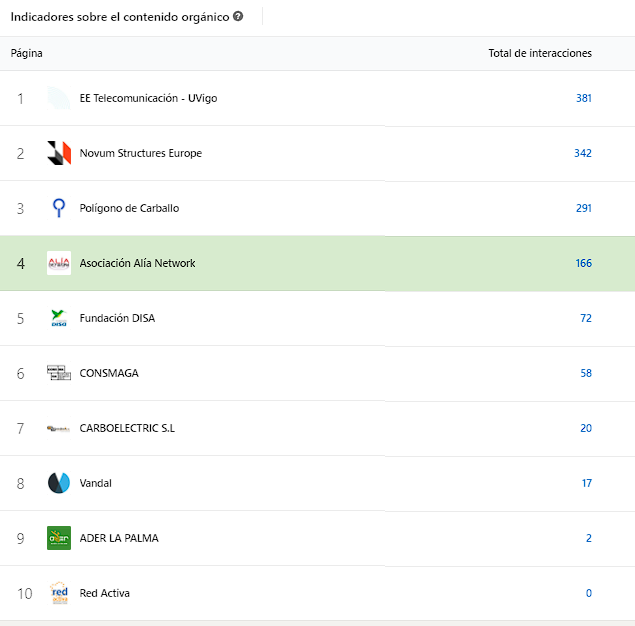Open the Red Activa page link

[x=104, y=594]
